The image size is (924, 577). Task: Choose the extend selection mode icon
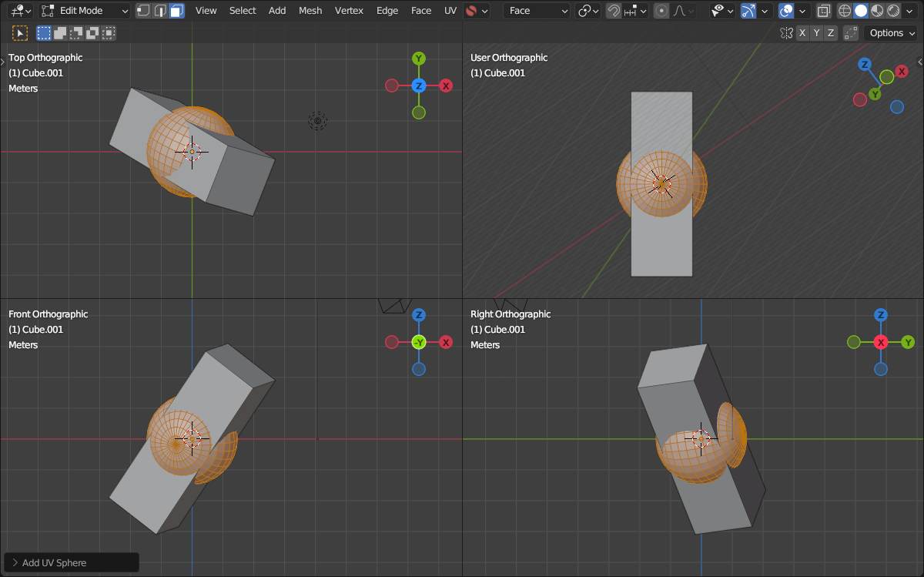click(60, 33)
